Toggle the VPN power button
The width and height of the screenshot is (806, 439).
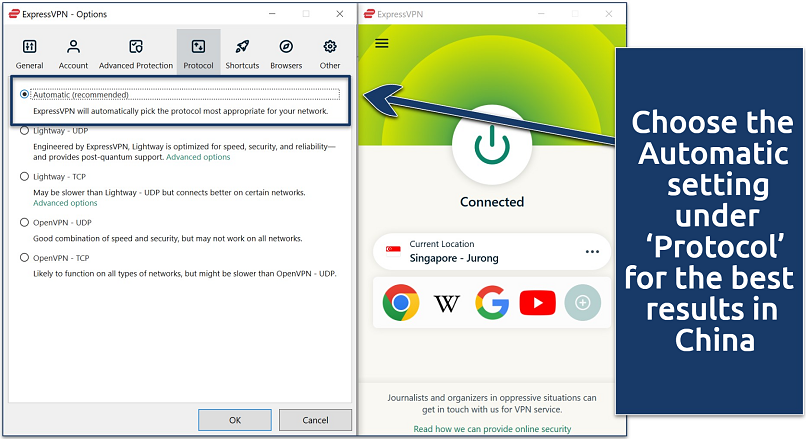tap(492, 144)
